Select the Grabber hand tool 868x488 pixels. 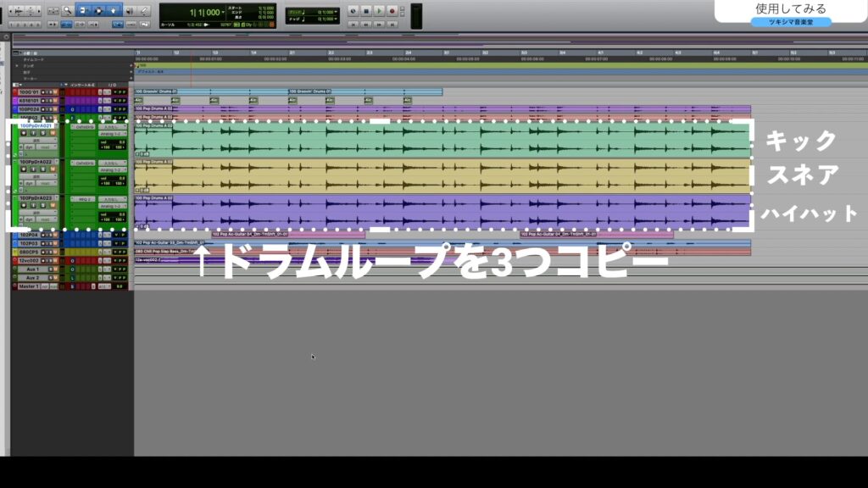[114, 10]
